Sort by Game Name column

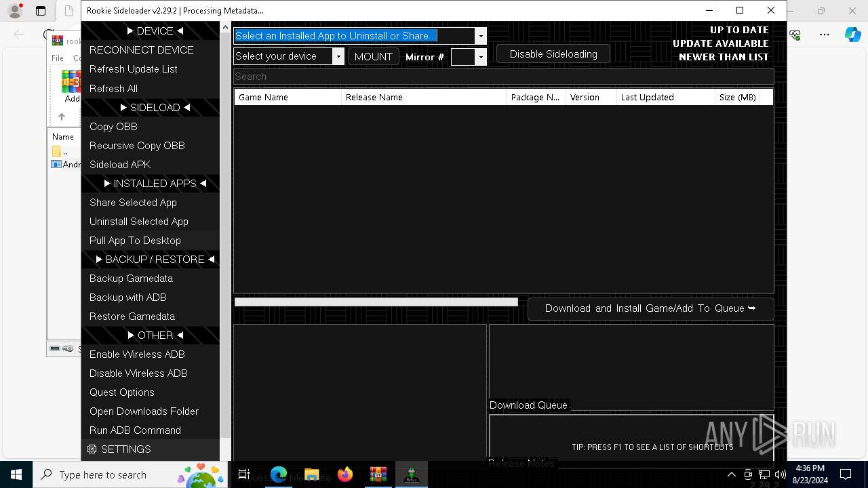(x=288, y=98)
